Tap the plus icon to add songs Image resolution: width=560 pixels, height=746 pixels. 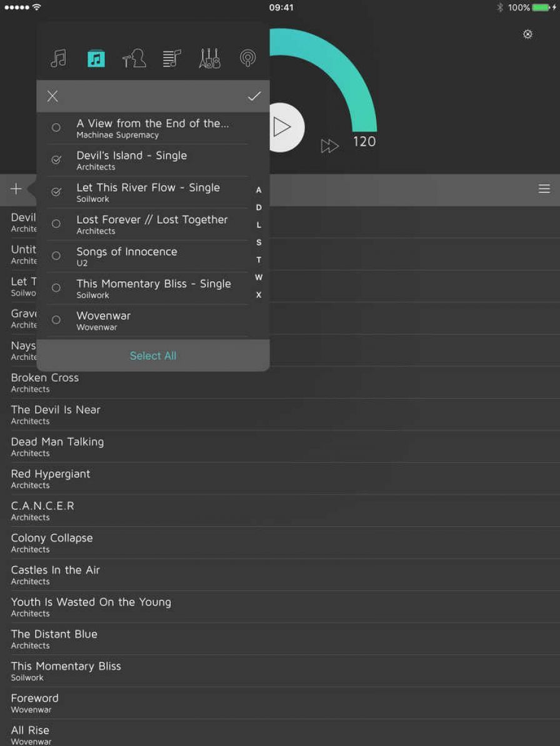coord(16,189)
